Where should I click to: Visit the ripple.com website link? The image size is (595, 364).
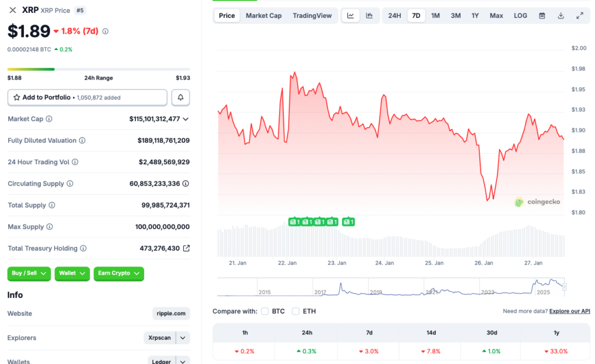coord(171,313)
